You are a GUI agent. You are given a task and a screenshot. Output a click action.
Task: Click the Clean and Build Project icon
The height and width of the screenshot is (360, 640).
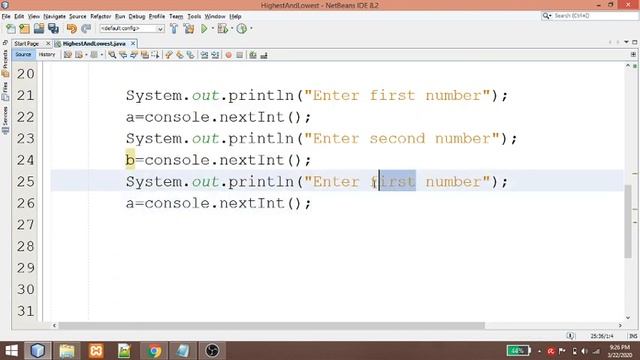(x=189, y=29)
